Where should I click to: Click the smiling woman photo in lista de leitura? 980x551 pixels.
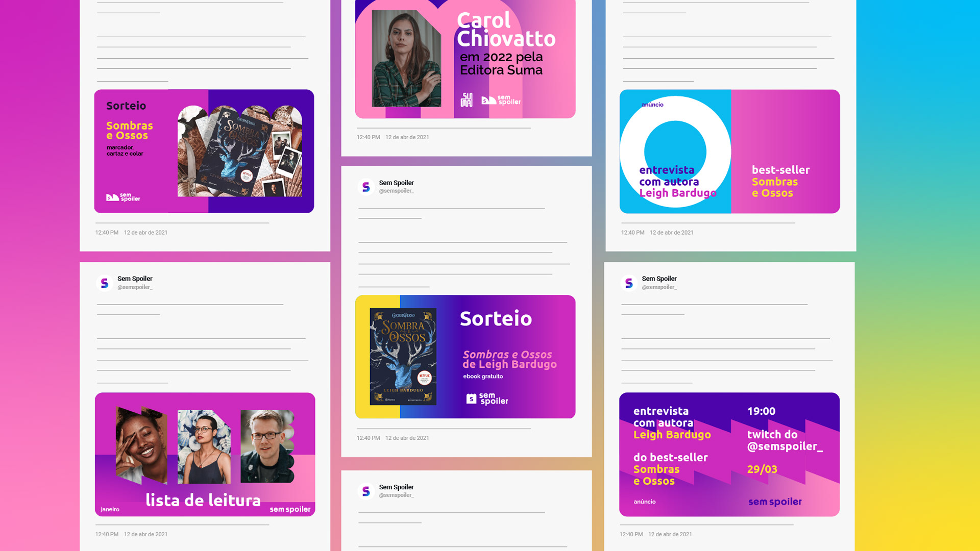tap(141, 445)
